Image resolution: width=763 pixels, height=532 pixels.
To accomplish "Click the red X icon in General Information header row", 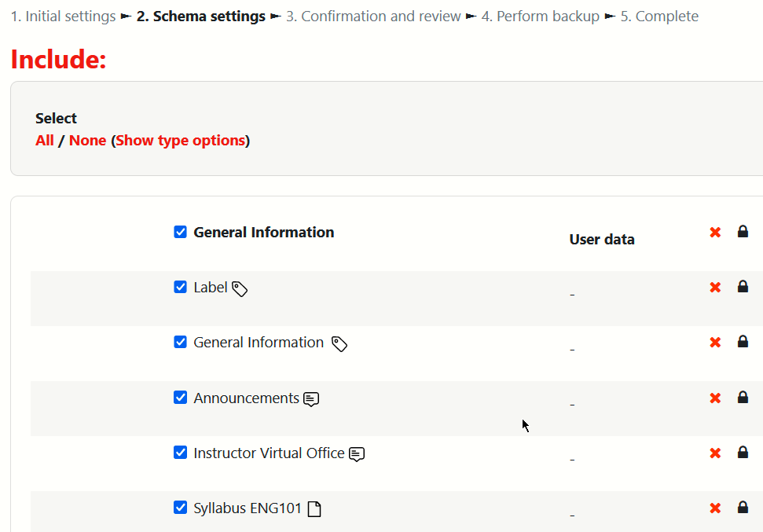I will 715,232.
